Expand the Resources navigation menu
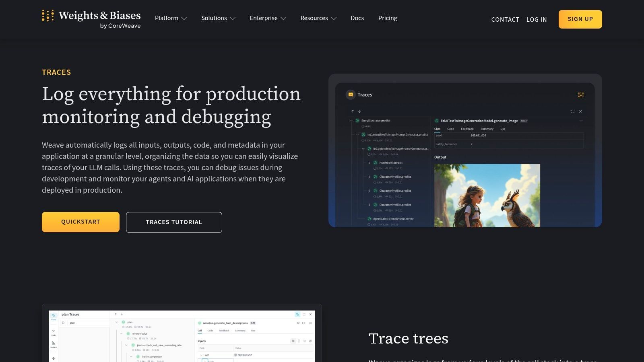This screenshot has height=362, width=644. [318, 18]
